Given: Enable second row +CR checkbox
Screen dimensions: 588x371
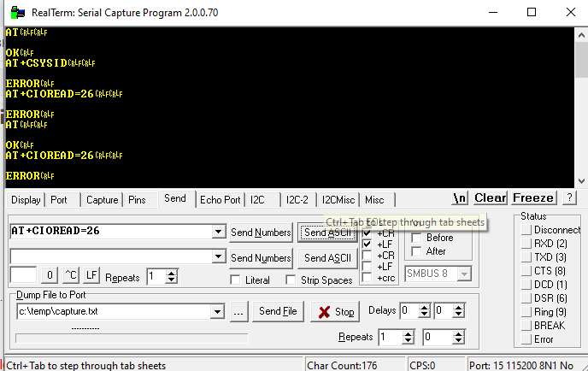Looking at the screenshot, I should pyautogui.click(x=367, y=256).
